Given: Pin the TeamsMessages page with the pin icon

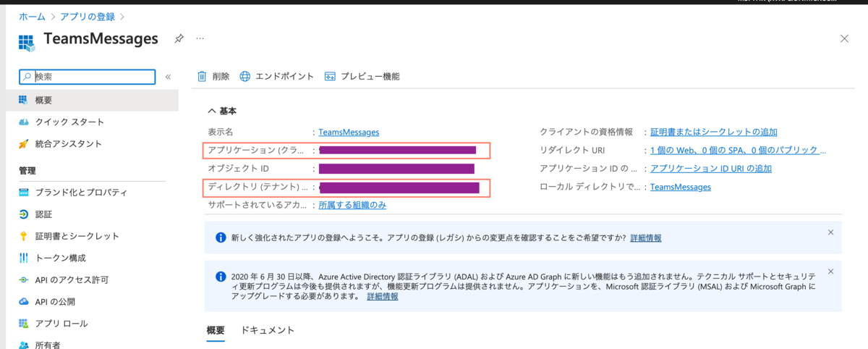Looking at the screenshot, I should [x=179, y=38].
